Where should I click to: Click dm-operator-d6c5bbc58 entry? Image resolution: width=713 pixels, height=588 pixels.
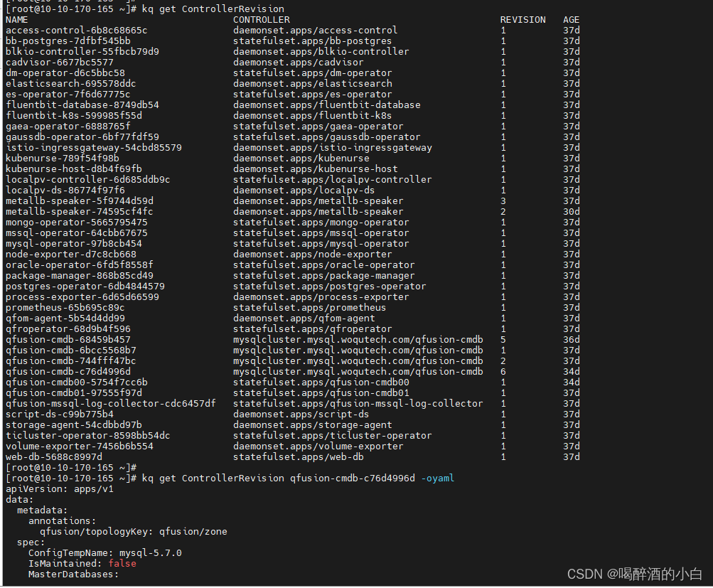coord(65,73)
